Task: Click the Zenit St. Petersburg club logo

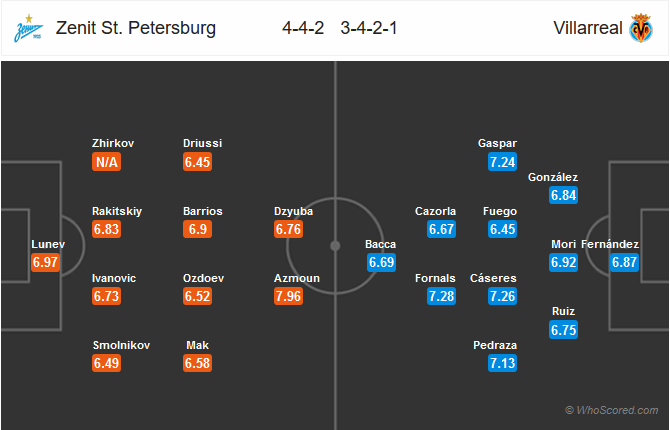Action: tap(28, 28)
